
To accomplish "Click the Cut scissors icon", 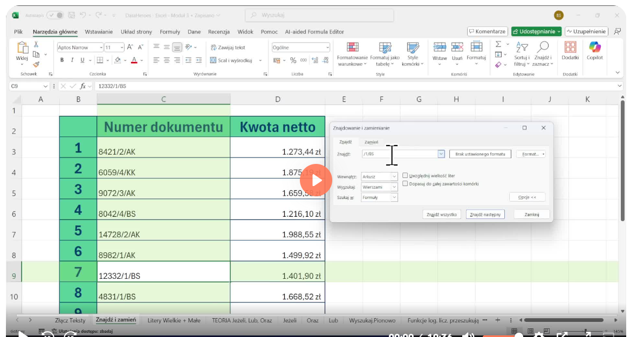I will (x=36, y=44).
